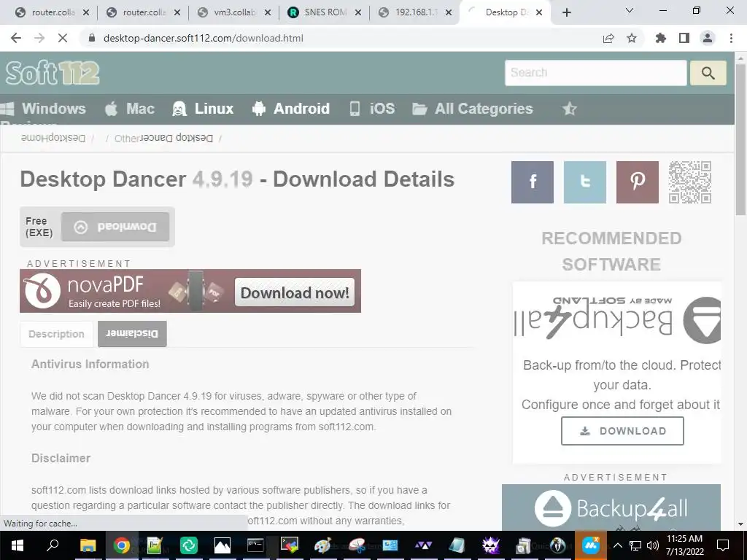
Task: Select the Disclaimer tab
Action: click(132, 334)
